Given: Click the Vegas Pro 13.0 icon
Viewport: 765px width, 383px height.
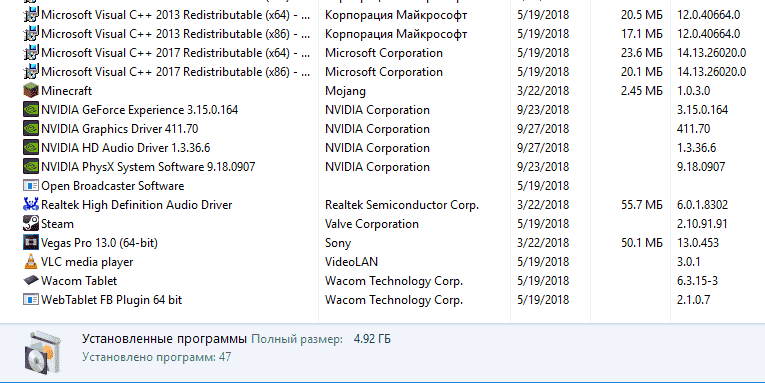Looking at the screenshot, I should coord(31,243).
